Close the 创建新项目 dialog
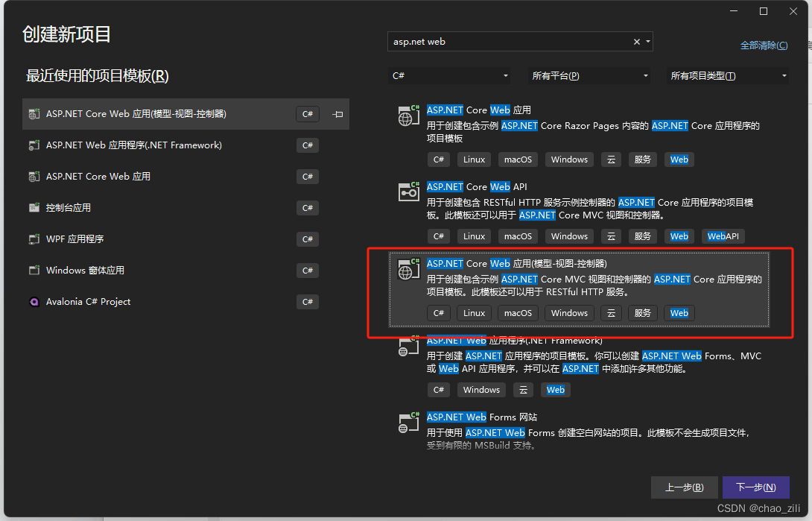812x521 pixels. pyautogui.click(x=793, y=11)
